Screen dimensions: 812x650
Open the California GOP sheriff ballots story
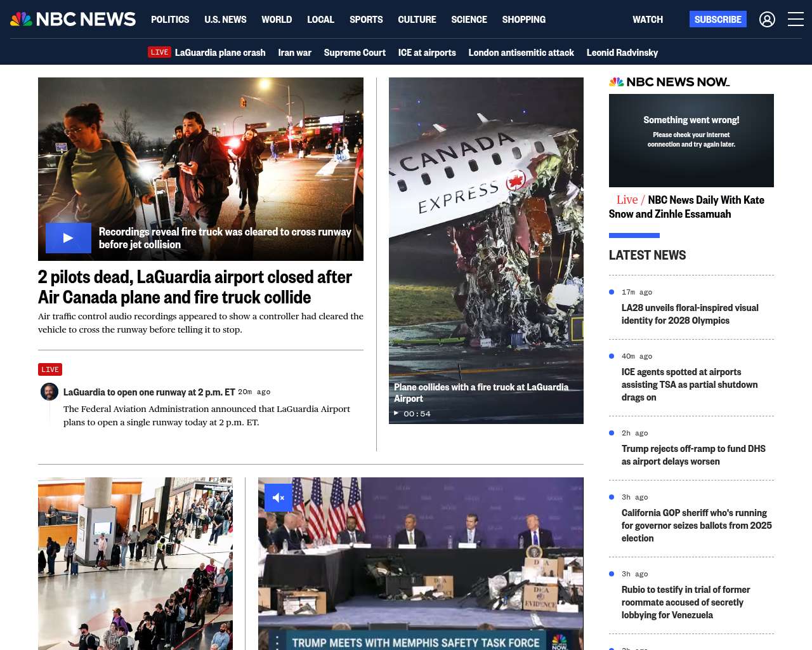(697, 526)
